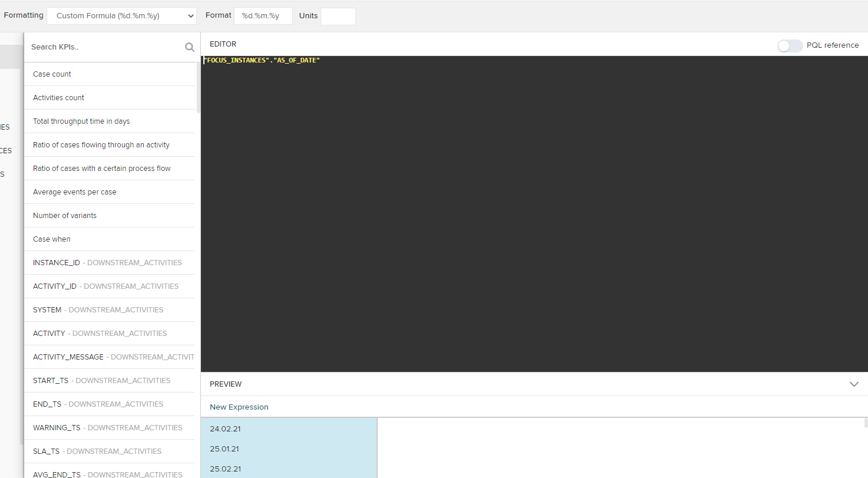Select the Case count KPI
This screenshot has height=478, width=868.
click(x=109, y=74)
